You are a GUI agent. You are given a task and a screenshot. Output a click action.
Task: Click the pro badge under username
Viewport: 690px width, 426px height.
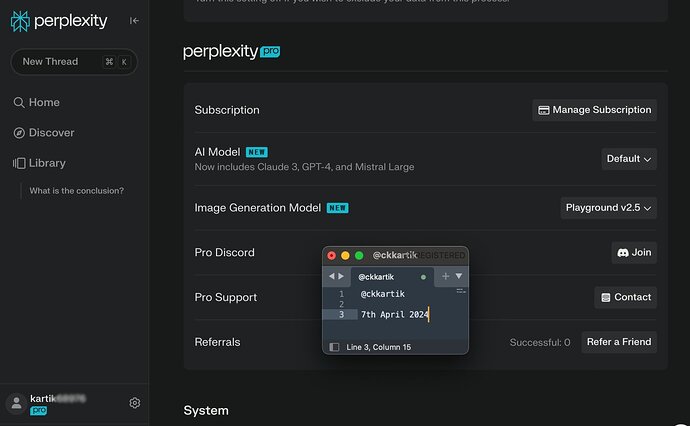tap(38, 411)
